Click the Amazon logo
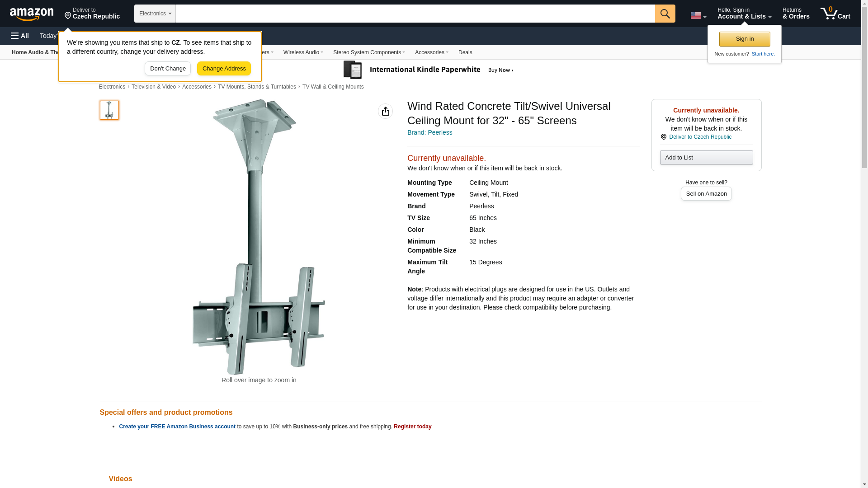This screenshot has height=488, width=868. [x=32, y=14]
